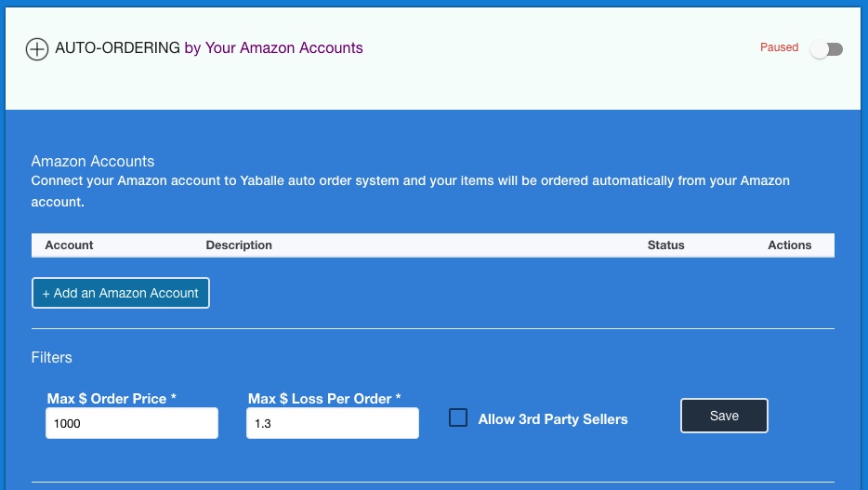Click the AUTO-ORDERING header title
Viewport: 868px width, 490px height.
(x=118, y=48)
